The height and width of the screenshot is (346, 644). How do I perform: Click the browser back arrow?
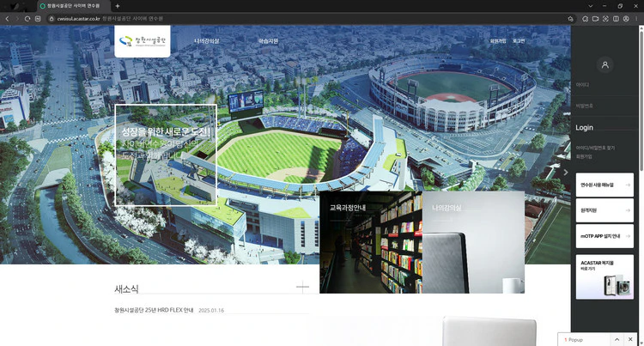click(7, 18)
